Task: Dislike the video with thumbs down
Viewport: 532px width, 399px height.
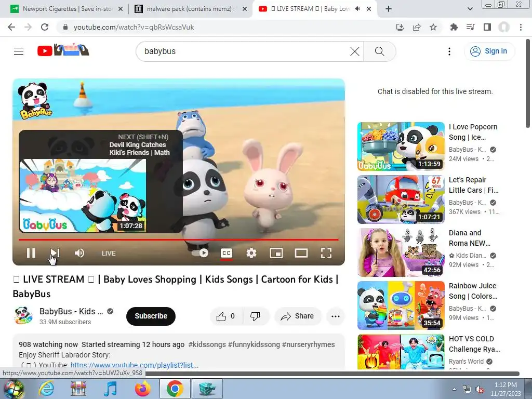Action: 256,316
